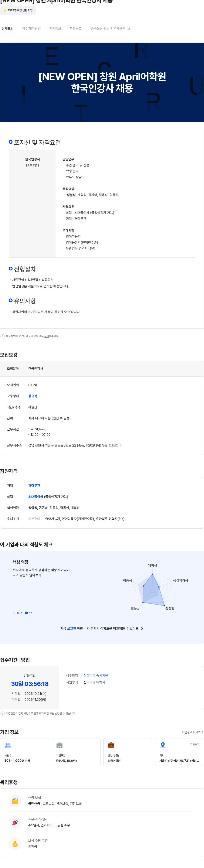Click the 잡코리아 이력서 application form text

(94, 682)
